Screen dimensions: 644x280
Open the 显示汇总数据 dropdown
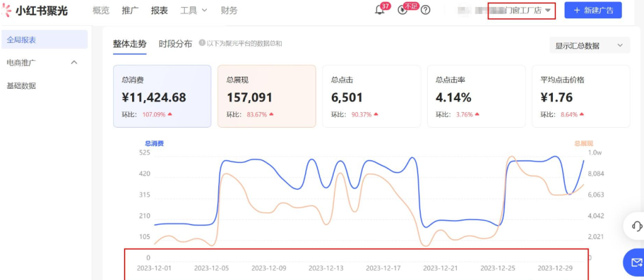[x=589, y=45]
